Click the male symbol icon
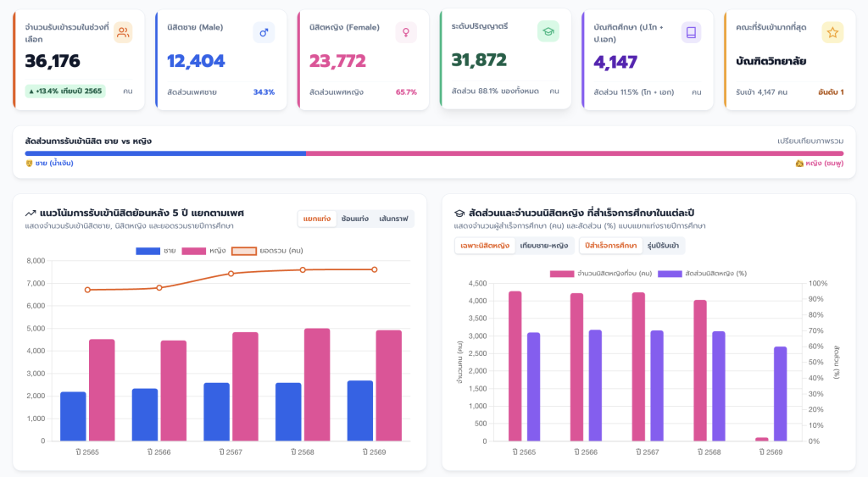Screen dimensions: 868x477 click(x=264, y=33)
